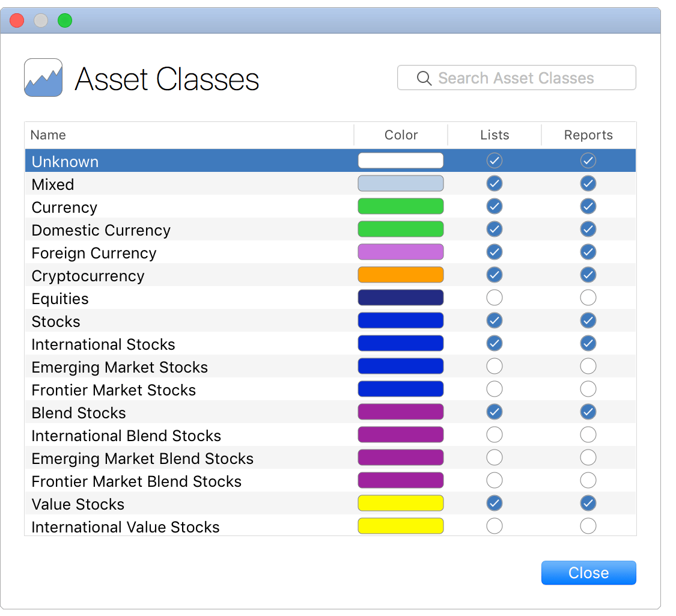This screenshot has width=676, height=616.
Task: Open the orange Cryptocurrency color swatch
Action: pos(400,275)
